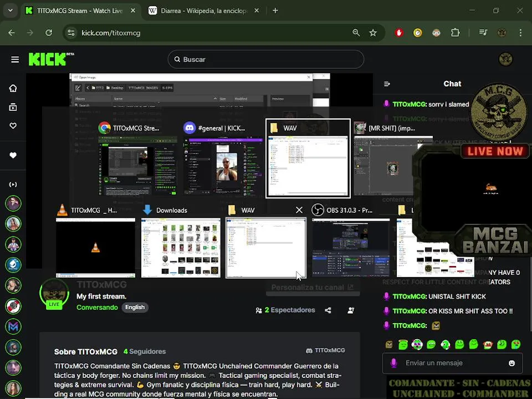Open the Chrome three-dot menu

coord(520,33)
